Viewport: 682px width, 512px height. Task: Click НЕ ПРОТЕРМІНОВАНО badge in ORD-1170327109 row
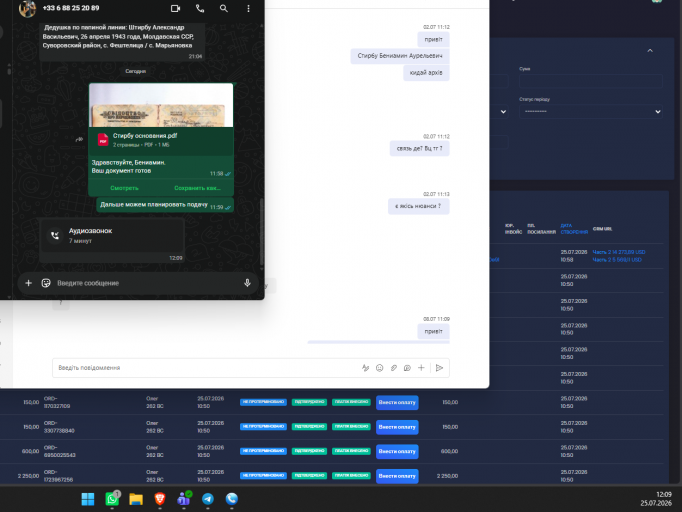pos(263,402)
